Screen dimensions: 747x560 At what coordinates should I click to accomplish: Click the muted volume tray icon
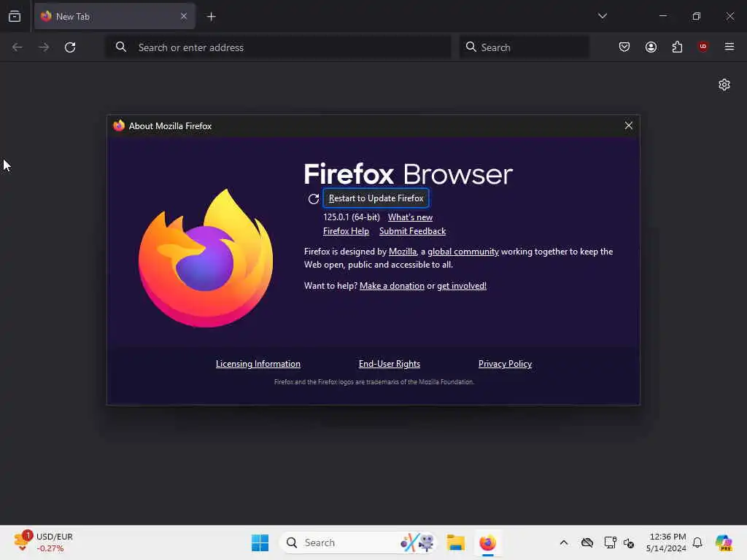[629, 542]
